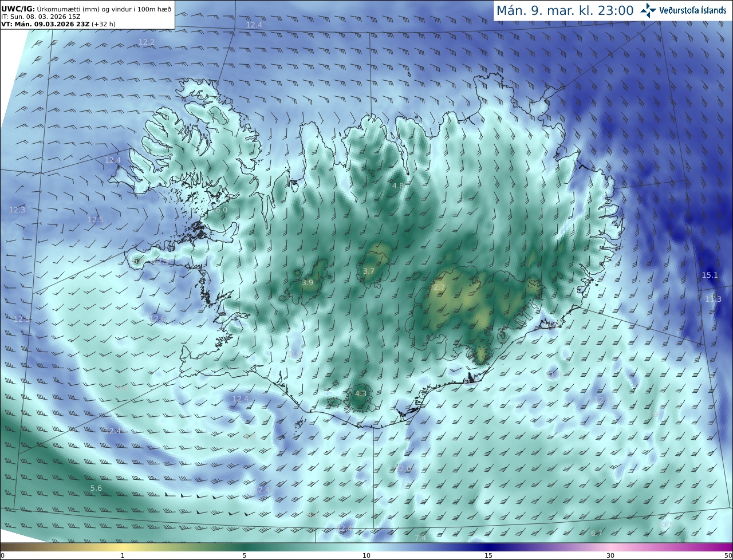733x560 pixels.
Task: Click the 4.3 value on southern glacier
Action: (360, 394)
